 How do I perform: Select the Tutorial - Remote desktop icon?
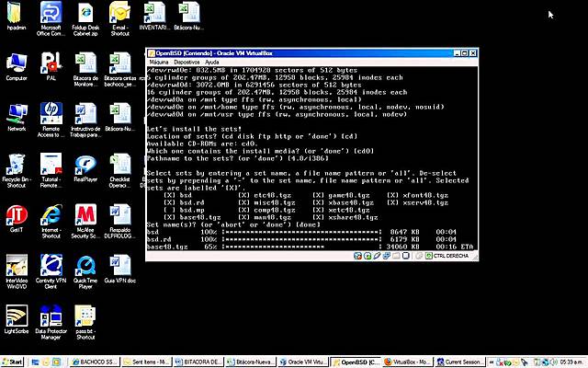pos(51,170)
